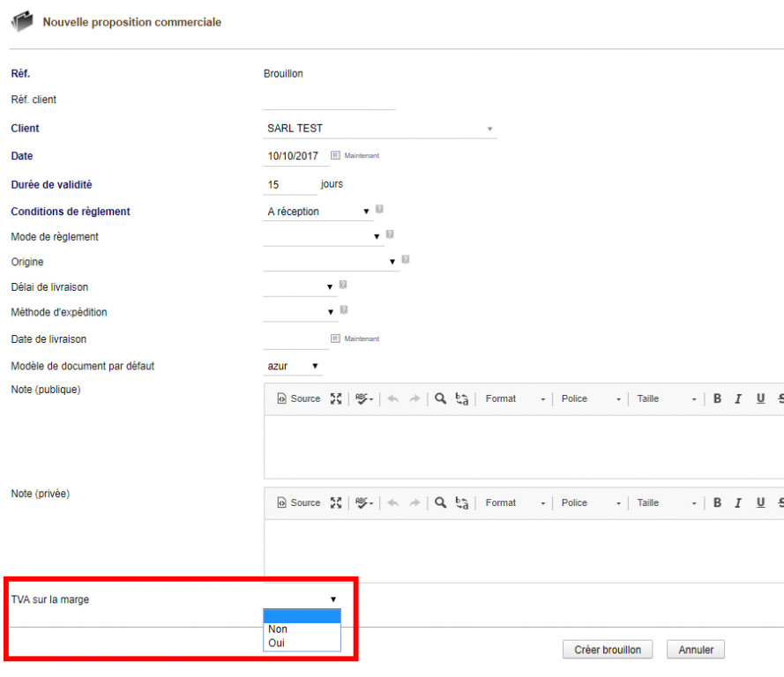Toggle Source view in public note editor
Screen dimensions: 784x677
(x=298, y=398)
